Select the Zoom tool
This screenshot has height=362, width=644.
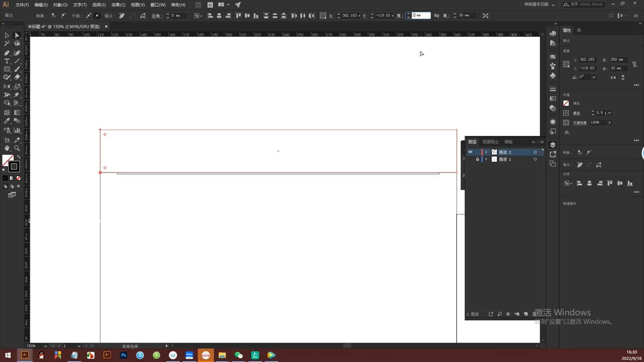click(17, 147)
